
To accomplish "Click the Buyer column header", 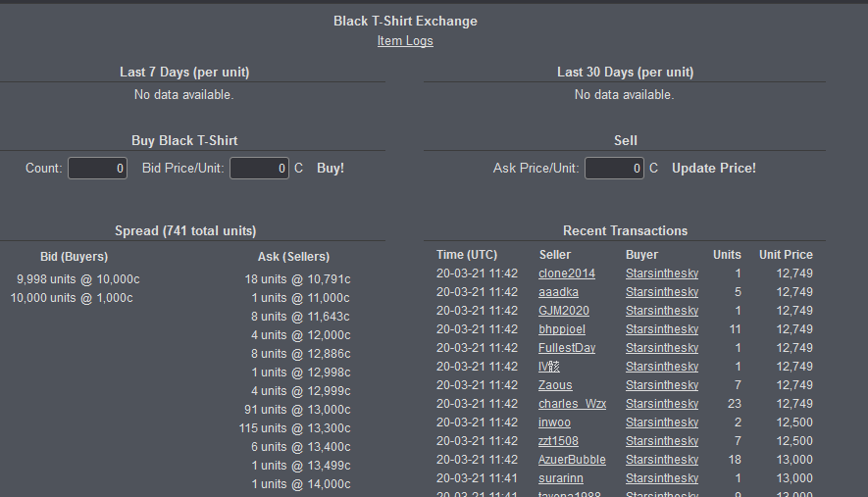I will click(x=641, y=255).
